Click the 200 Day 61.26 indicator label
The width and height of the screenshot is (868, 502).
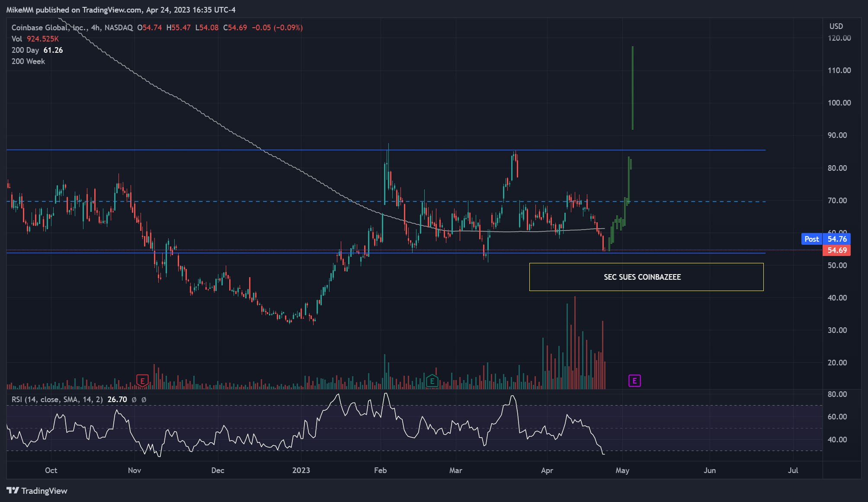point(37,50)
